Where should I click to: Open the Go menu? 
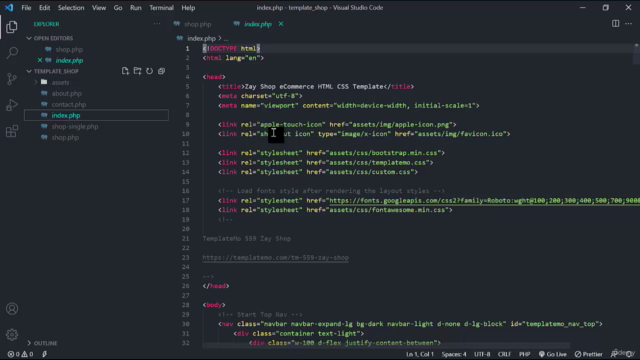point(118,8)
